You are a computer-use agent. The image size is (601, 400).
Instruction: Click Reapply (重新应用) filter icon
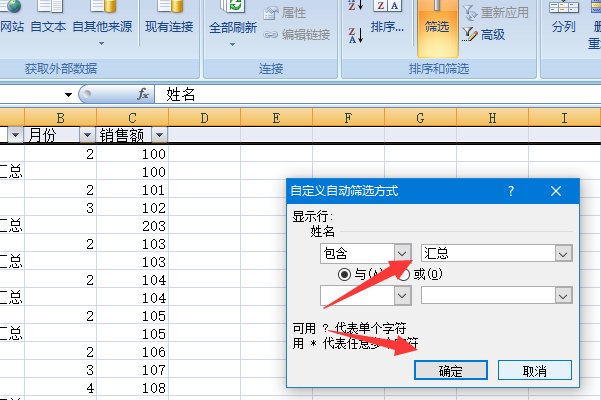pos(470,12)
